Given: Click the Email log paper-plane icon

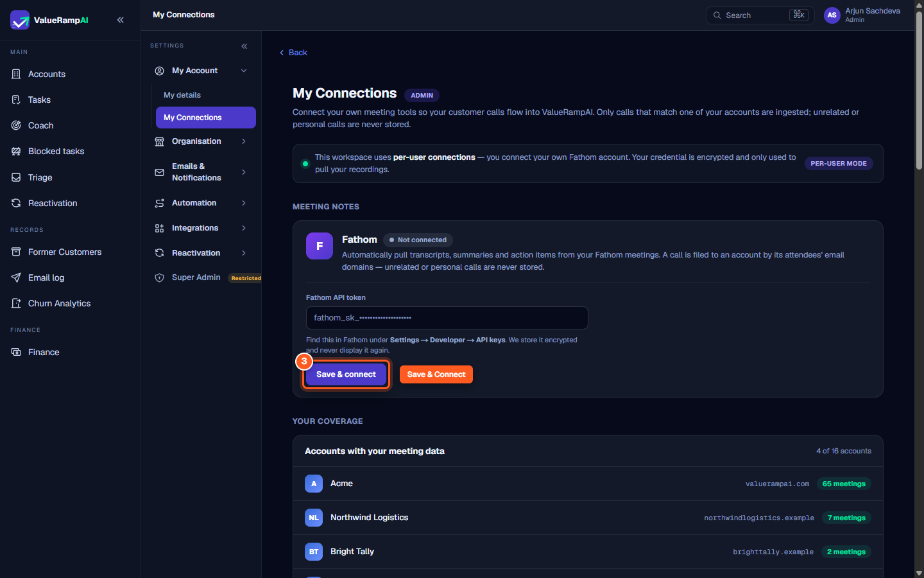Looking at the screenshot, I should click(16, 277).
